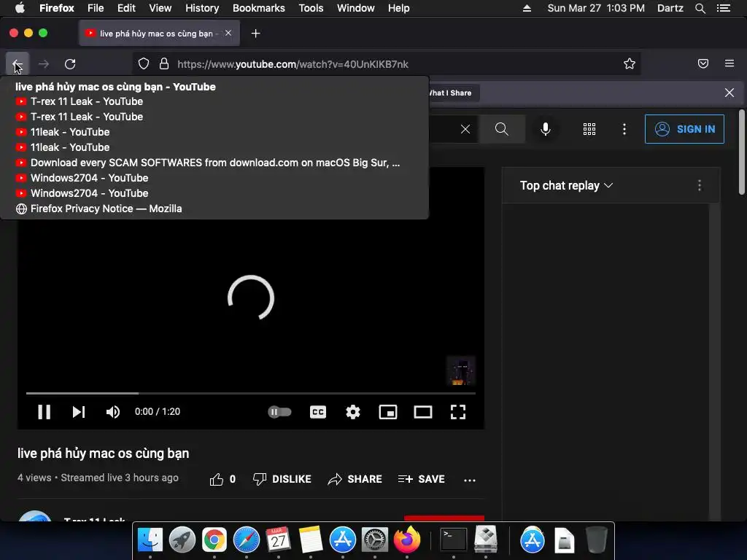Click the eject icon in menu bar
Viewport: 747px width, 560px height.
click(x=527, y=8)
